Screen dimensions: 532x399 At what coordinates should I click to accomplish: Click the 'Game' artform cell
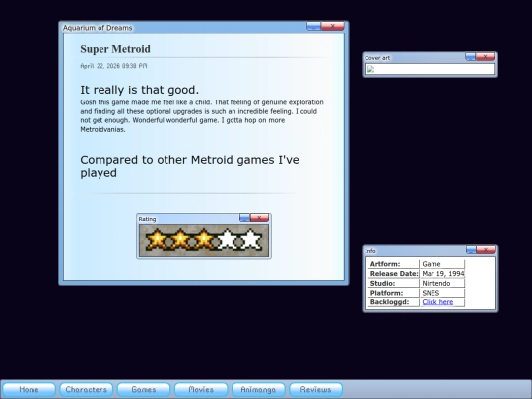click(442, 264)
